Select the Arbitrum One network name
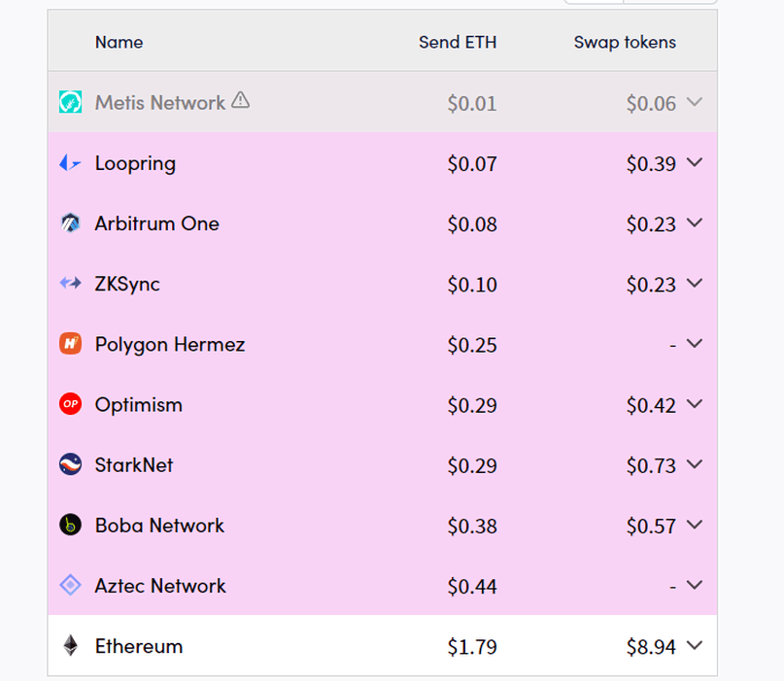The height and width of the screenshot is (681, 784). (x=157, y=223)
